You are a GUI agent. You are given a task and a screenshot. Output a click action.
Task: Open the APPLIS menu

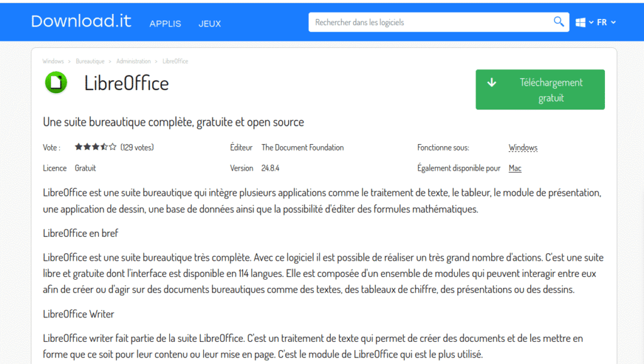click(165, 23)
